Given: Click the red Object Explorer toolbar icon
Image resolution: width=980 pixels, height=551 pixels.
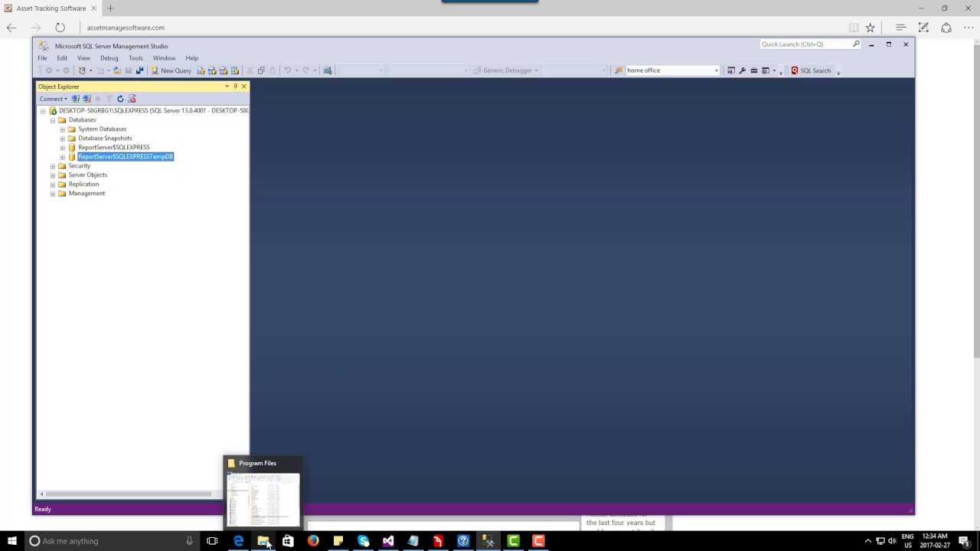Looking at the screenshot, I should click(x=132, y=99).
